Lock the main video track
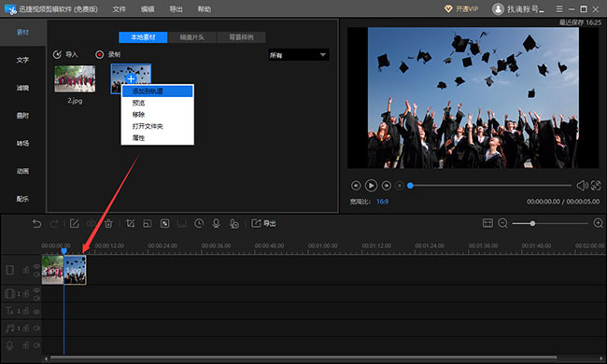Screen dimensions: 607x364 pyautogui.click(x=25, y=270)
